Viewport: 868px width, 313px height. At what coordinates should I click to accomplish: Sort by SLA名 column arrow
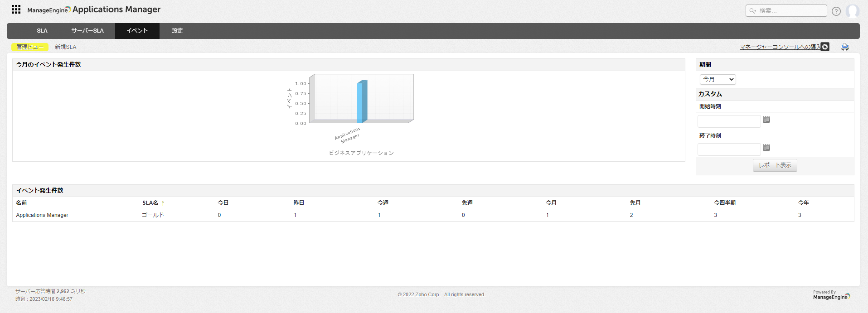pyautogui.click(x=163, y=203)
